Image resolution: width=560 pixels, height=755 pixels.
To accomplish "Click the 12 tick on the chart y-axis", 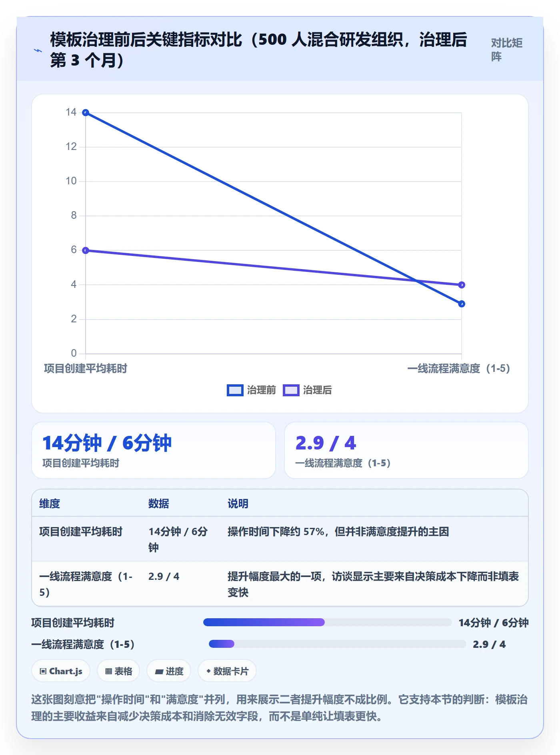I will click(x=71, y=147).
